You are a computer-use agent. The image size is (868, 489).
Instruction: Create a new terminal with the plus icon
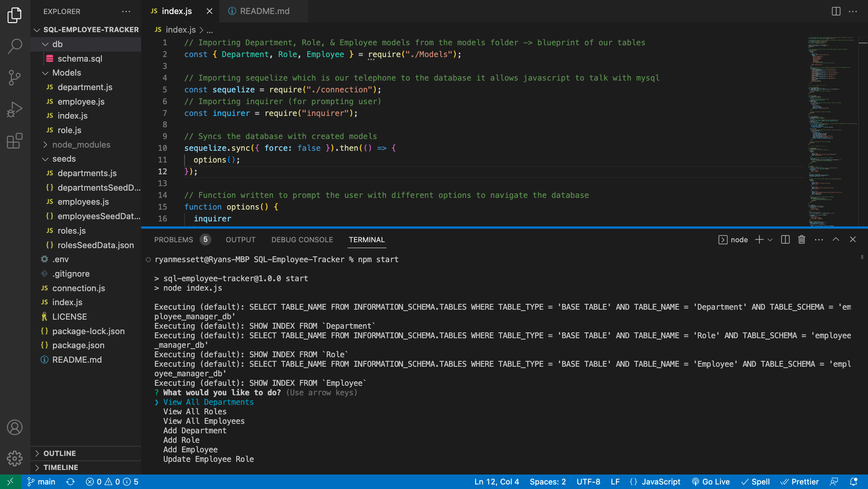tap(758, 240)
